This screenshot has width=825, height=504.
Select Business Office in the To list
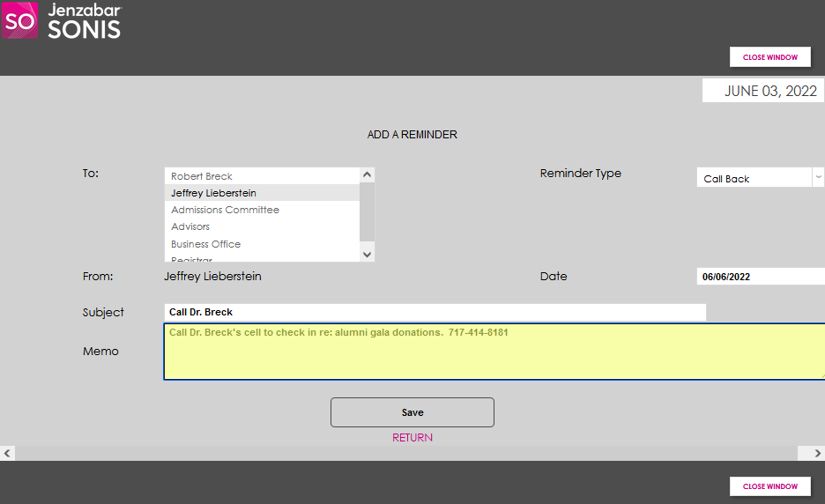(x=262, y=244)
